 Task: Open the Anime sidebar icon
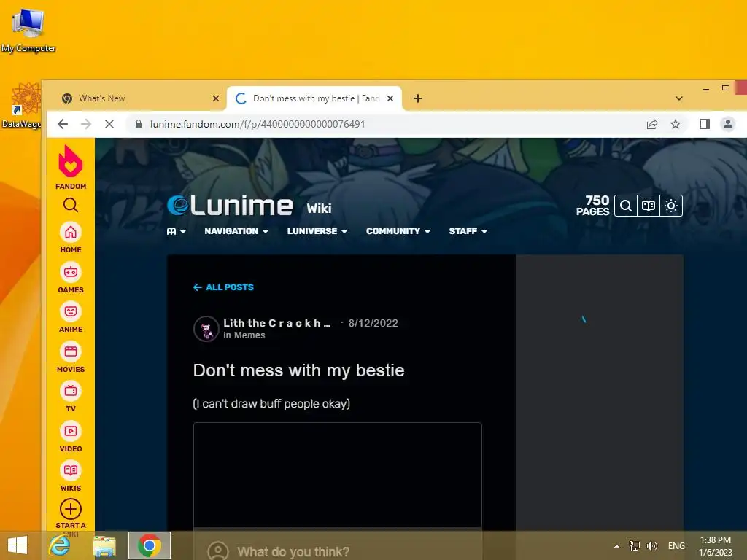tap(71, 311)
